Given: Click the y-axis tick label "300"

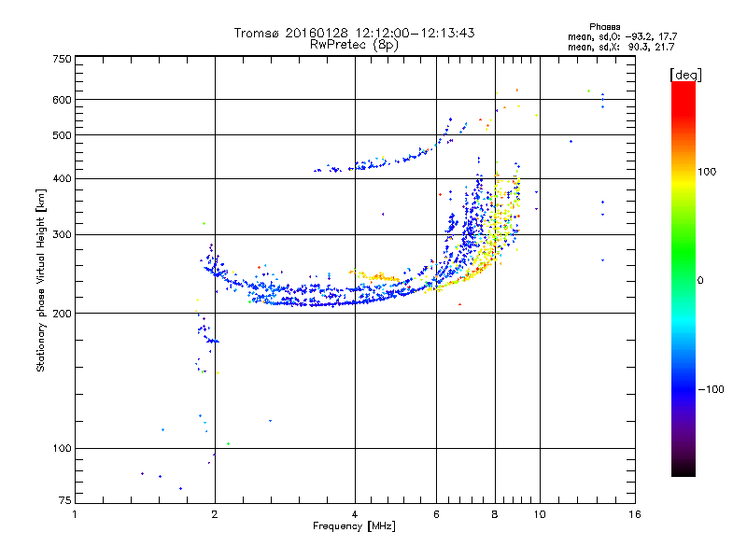Looking at the screenshot, I should pos(62,234).
